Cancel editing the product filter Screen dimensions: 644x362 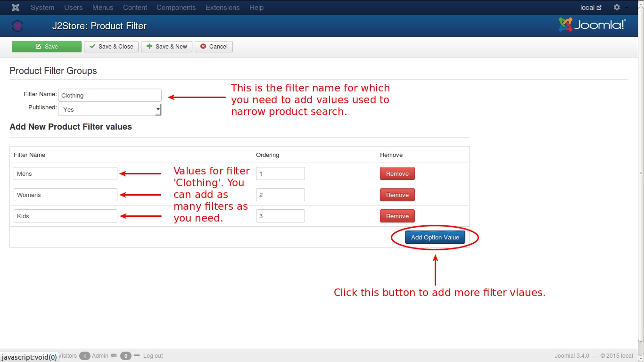pyautogui.click(x=214, y=47)
